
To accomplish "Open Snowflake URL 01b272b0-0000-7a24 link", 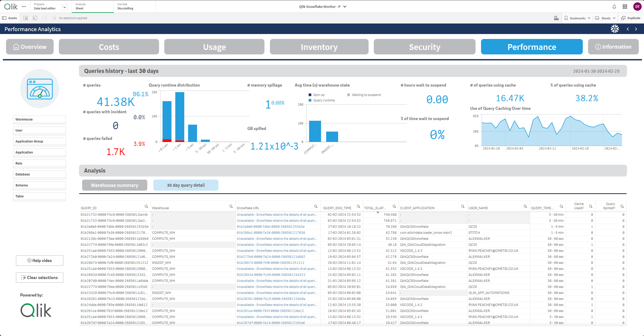I will pyautogui.click(x=271, y=257).
